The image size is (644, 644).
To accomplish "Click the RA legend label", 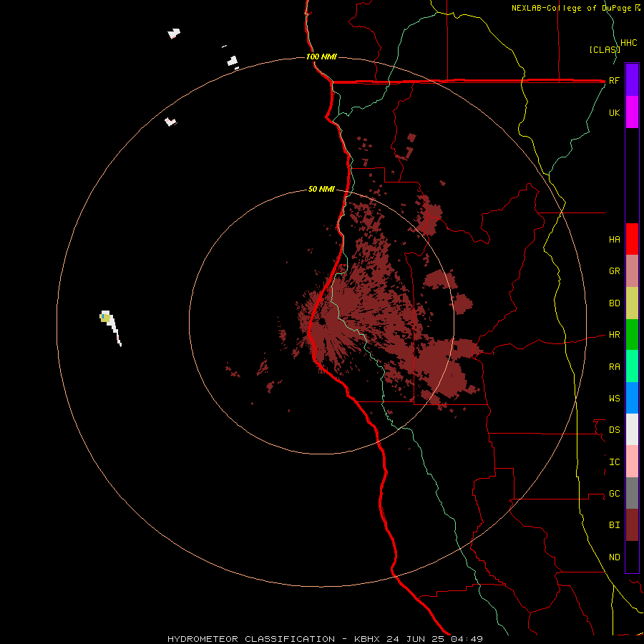I will (614, 367).
